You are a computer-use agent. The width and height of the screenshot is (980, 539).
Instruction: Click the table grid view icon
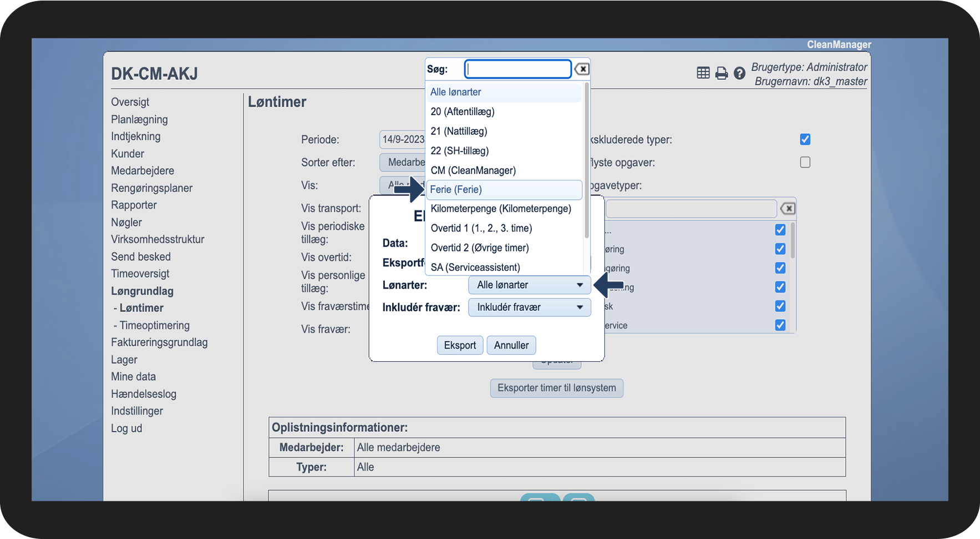click(703, 73)
